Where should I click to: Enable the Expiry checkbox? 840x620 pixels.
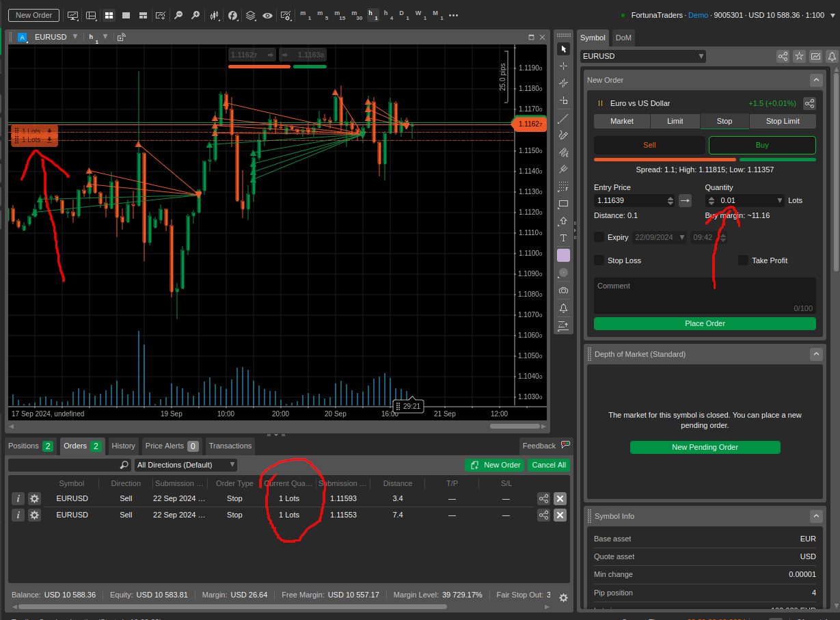coord(599,237)
